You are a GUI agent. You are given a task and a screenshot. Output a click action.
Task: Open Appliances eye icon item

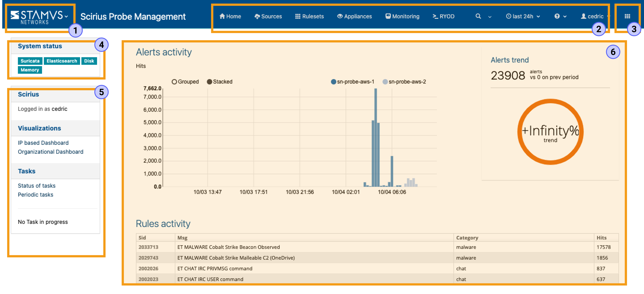point(340,16)
